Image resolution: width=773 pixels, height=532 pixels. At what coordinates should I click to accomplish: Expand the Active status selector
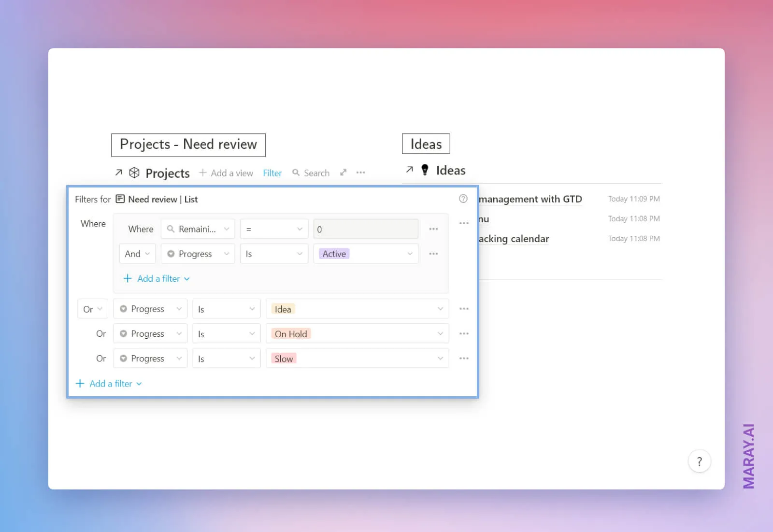point(365,253)
